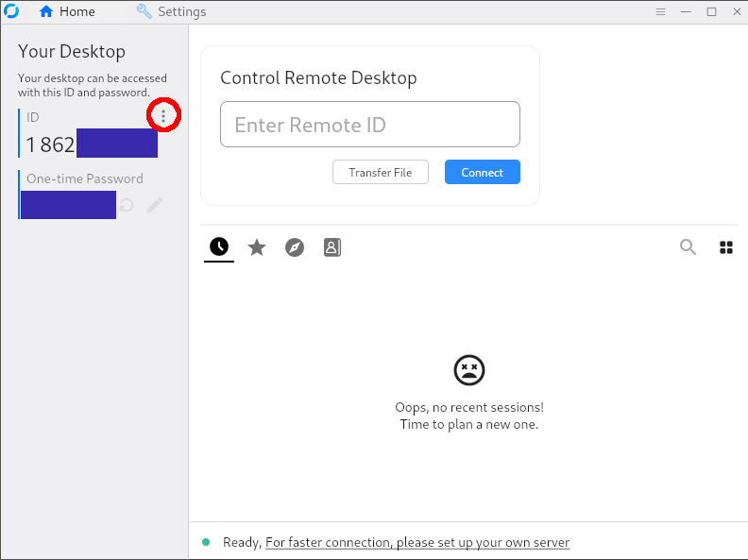The width and height of the screenshot is (748, 560).
Task: Focus the Enter Remote ID field
Action: (x=370, y=125)
